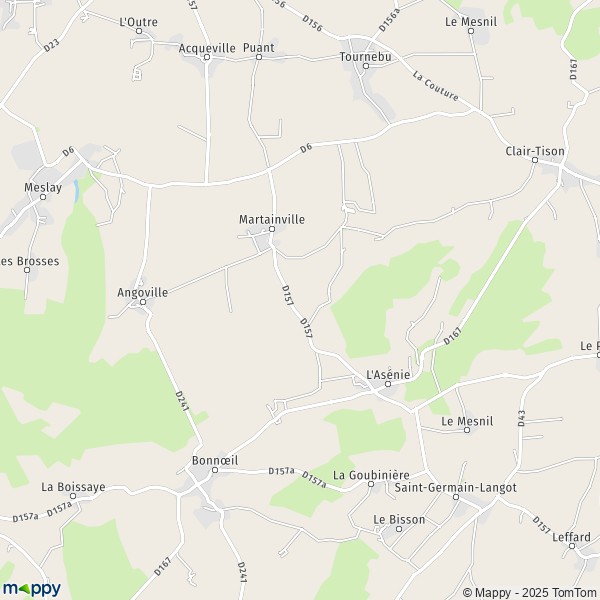Click the Saint-Germain-Langot marker
The image size is (600, 600).
[x=456, y=497]
